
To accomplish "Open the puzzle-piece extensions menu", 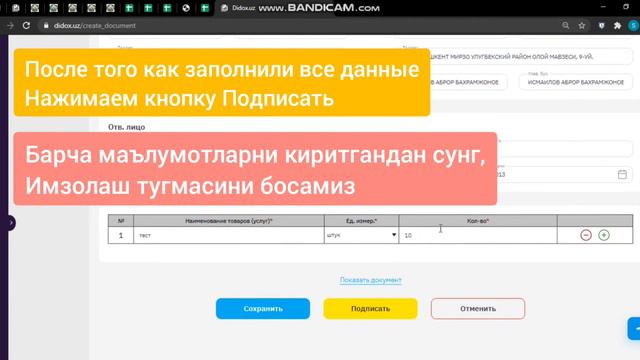I will coord(617,25).
